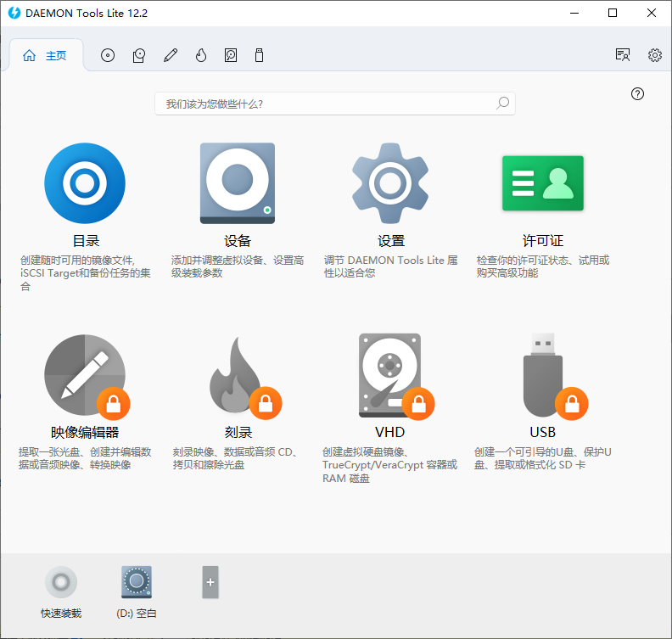Open the locked 映像编辑器 tile icon
Viewport: 672px width, 639px height.
pos(87,376)
